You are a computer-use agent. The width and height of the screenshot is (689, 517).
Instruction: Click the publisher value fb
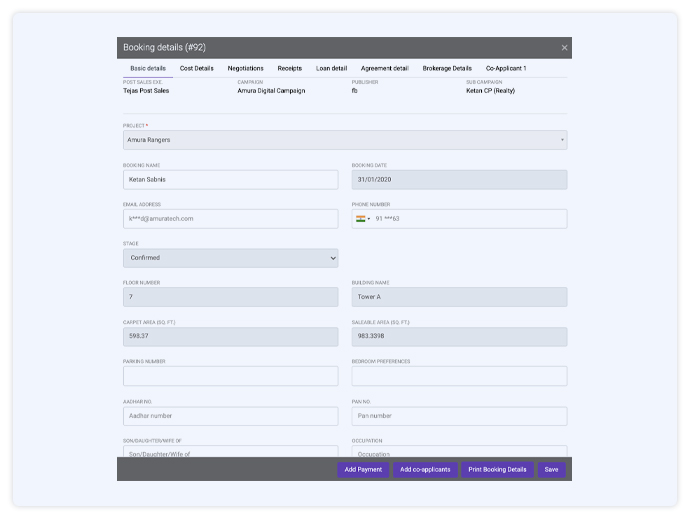pos(355,91)
